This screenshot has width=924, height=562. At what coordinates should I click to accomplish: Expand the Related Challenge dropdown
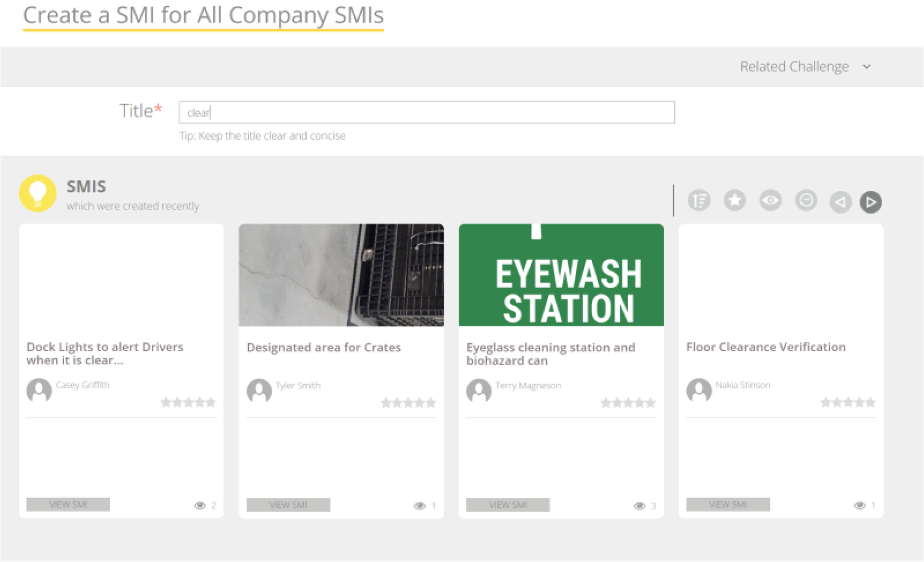point(805,67)
